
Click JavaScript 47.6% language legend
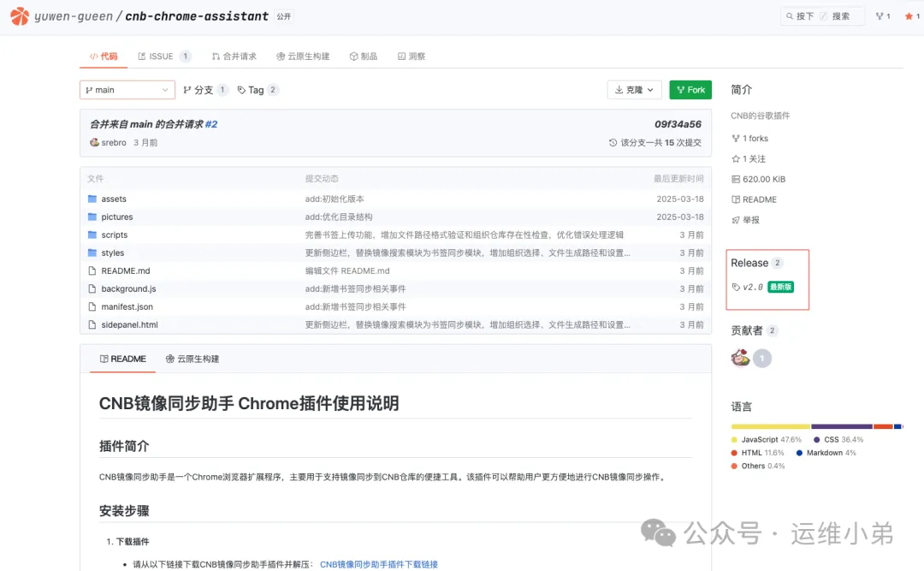pos(766,439)
